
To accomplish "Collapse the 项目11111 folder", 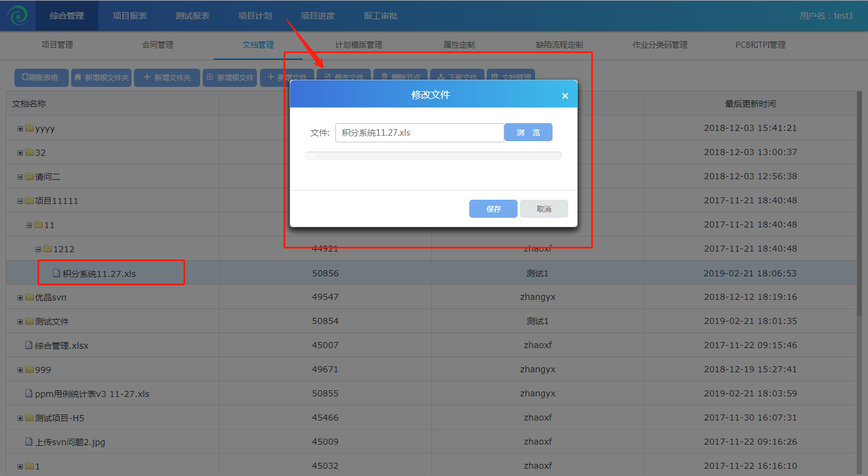I will click(x=21, y=201).
